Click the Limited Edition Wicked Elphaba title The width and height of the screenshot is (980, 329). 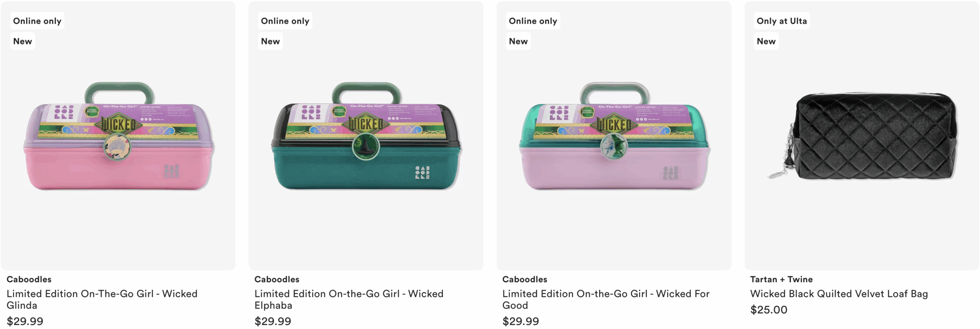(349, 300)
